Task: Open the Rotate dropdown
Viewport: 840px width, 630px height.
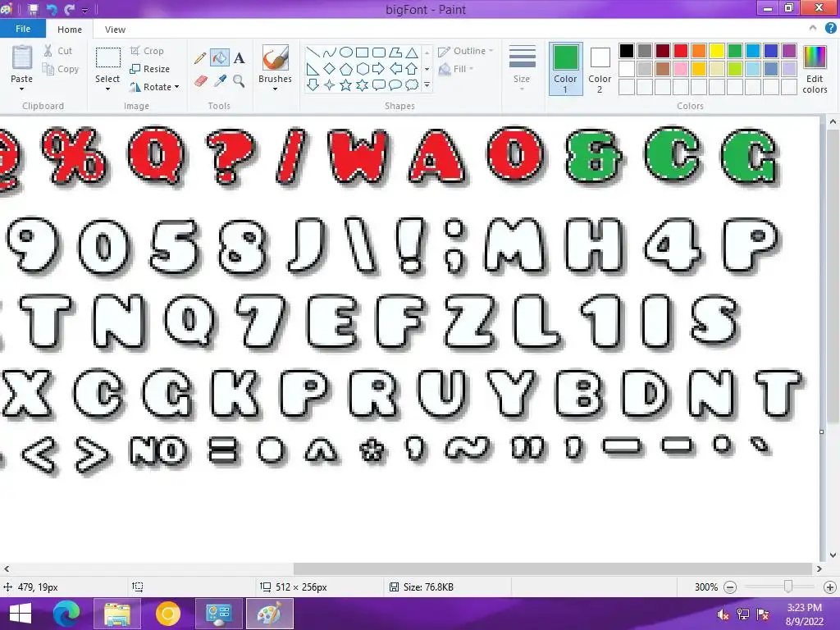Action: [154, 87]
